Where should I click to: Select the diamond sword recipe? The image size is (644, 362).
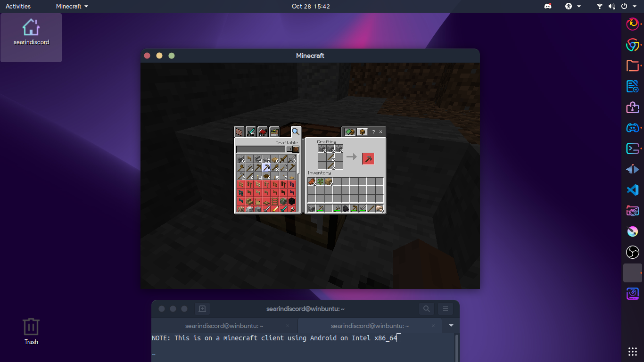point(283,209)
